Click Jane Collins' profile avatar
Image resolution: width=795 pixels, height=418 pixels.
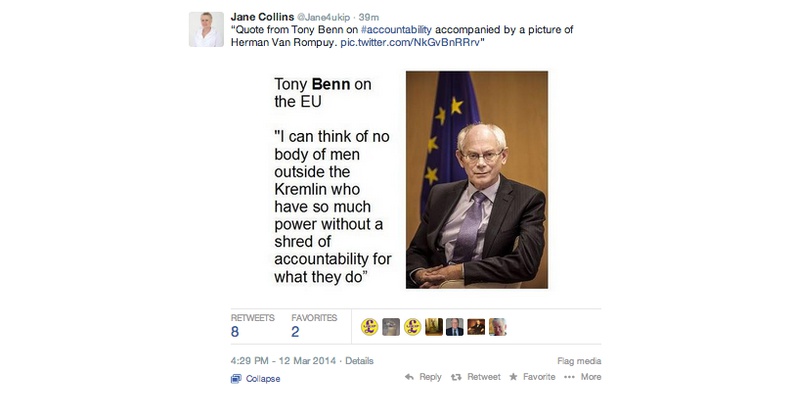pos(206,29)
